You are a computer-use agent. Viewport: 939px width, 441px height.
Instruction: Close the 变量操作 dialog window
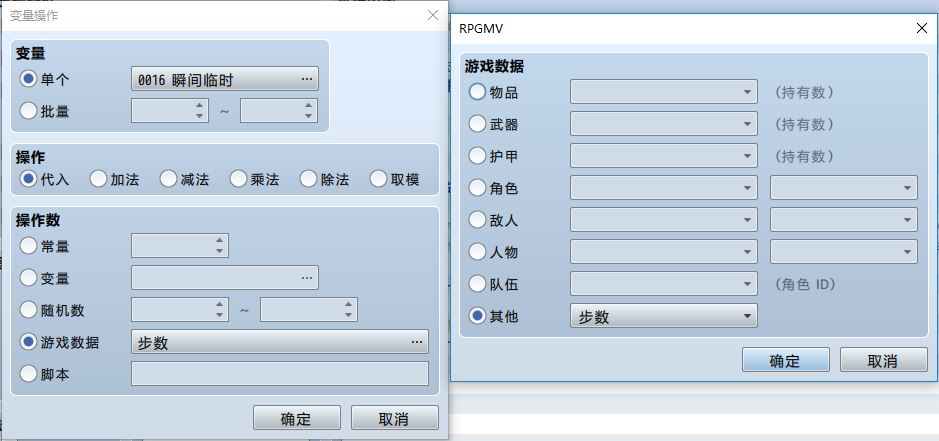(x=433, y=16)
